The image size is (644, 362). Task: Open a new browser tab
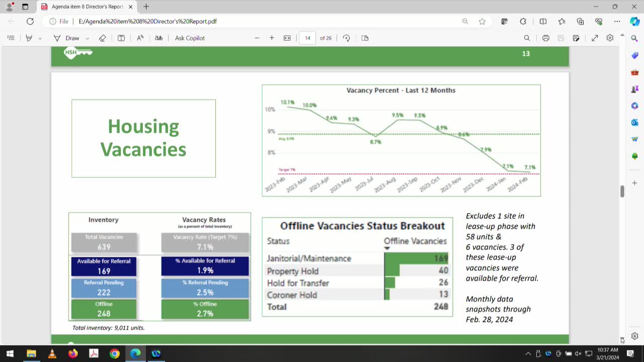coord(146,7)
